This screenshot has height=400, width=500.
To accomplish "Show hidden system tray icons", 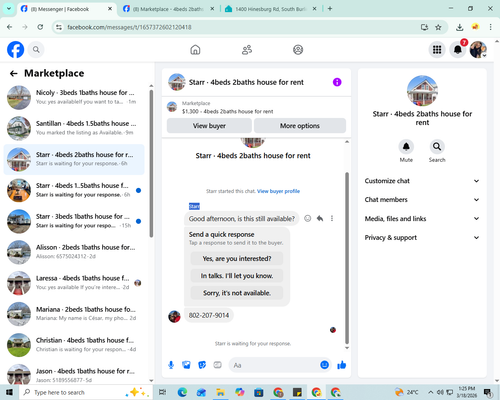I will coord(431,392).
